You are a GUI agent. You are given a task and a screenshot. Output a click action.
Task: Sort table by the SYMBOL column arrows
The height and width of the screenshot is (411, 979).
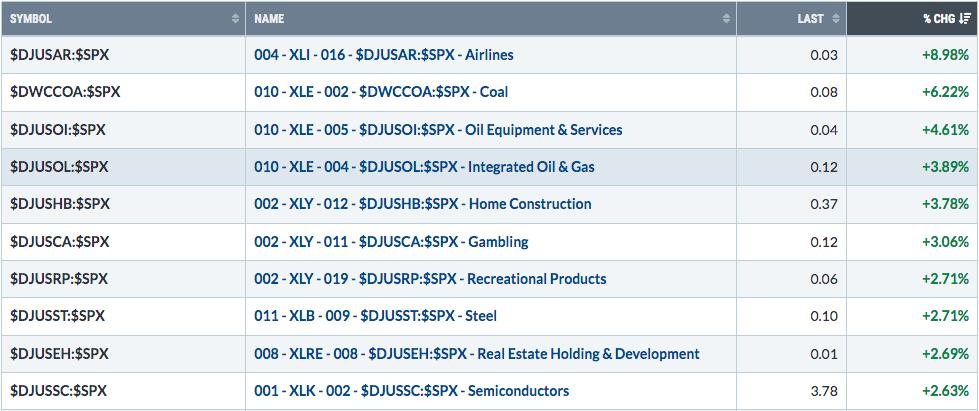235,19
